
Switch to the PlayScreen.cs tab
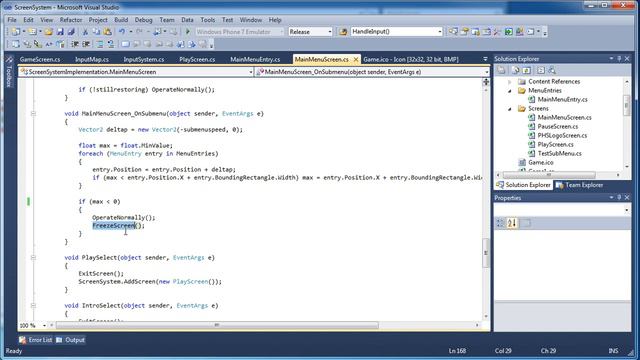pyautogui.click(x=197, y=59)
